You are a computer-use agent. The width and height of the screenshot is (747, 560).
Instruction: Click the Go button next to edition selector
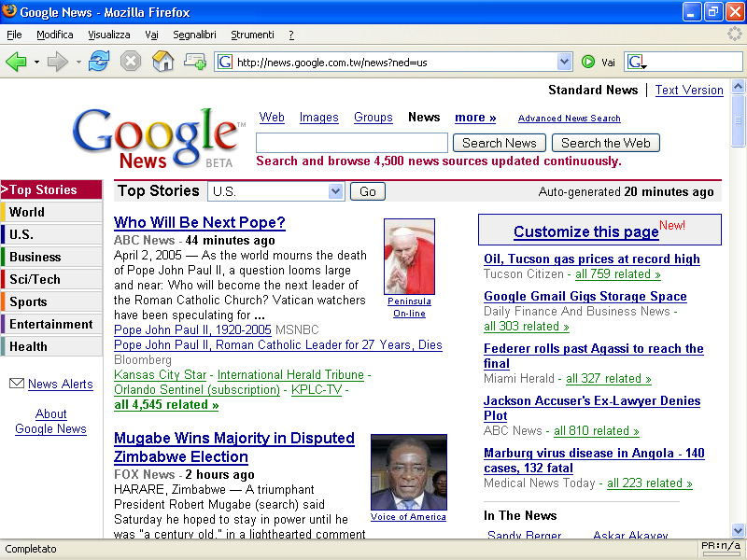[x=368, y=191]
